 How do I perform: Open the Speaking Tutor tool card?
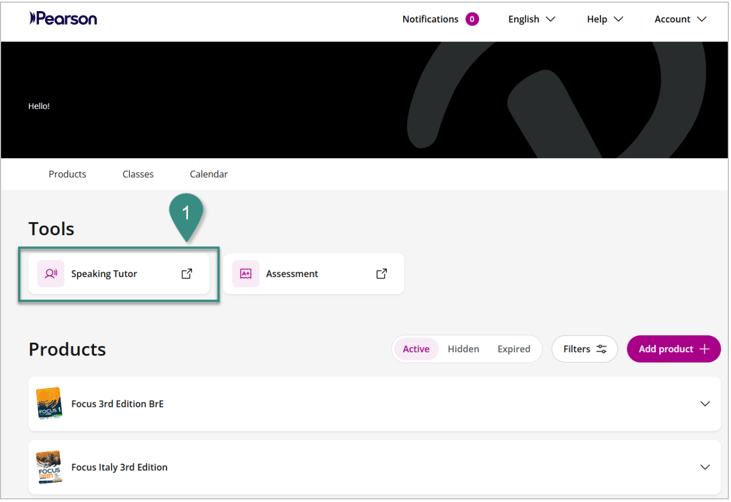[x=119, y=274]
